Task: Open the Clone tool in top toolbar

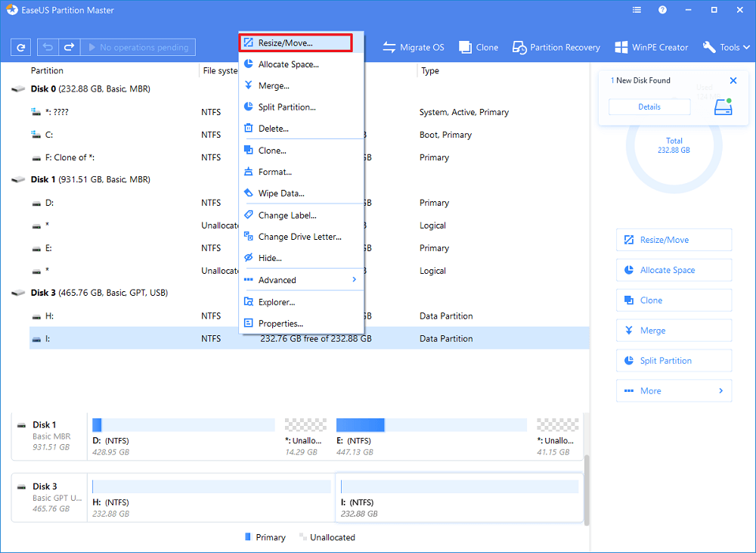Action: click(479, 48)
